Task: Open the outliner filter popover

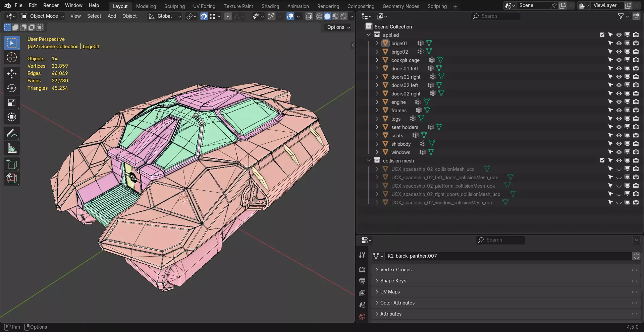Action: pyautogui.click(x=623, y=16)
